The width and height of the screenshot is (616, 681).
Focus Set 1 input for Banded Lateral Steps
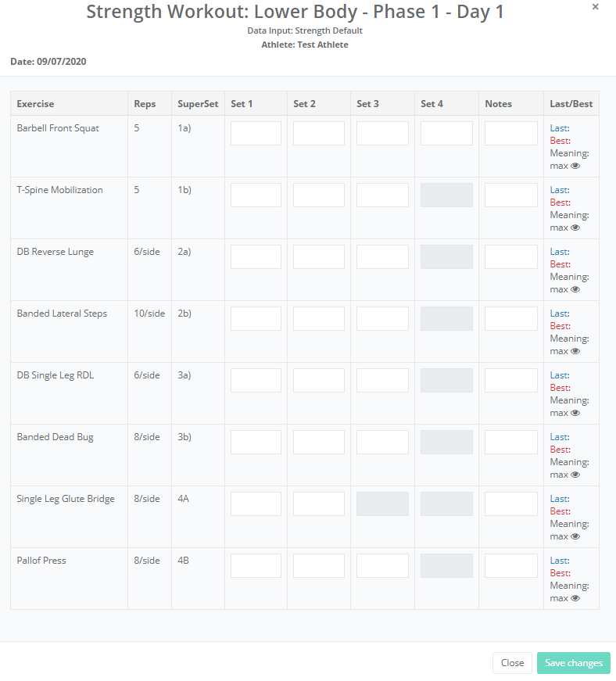[256, 318]
